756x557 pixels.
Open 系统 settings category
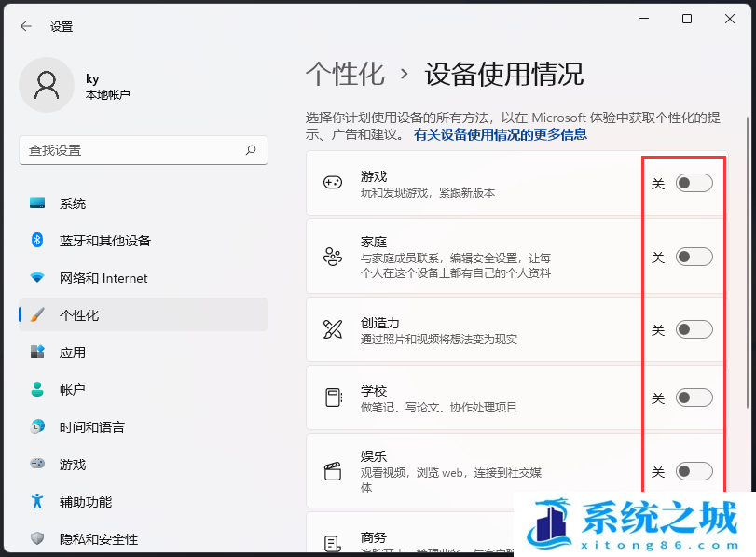144,203
